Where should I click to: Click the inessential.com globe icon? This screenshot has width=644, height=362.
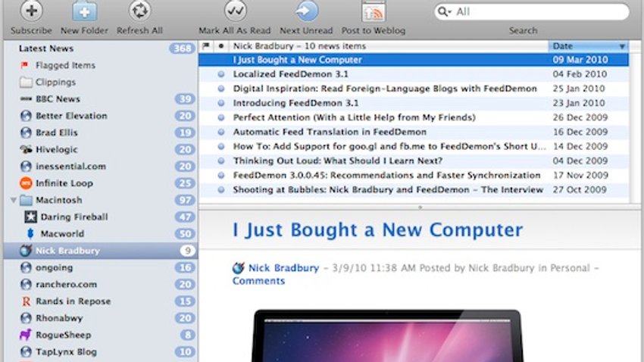click(26, 166)
